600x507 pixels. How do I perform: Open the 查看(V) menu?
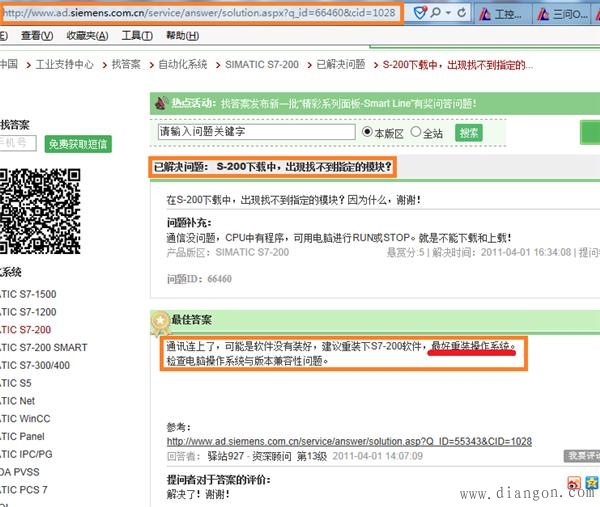[37, 36]
